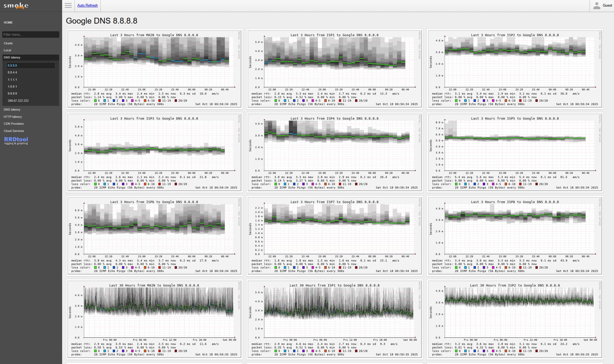Open the Last 30 Hours ISP1 graph

335,319
